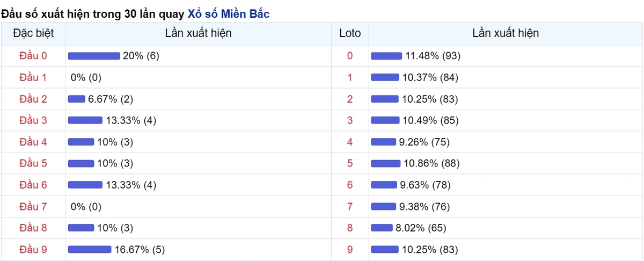Image resolution: width=644 pixels, height=261 pixels.
Task: Select Loto number 3
Action: [x=350, y=120]
